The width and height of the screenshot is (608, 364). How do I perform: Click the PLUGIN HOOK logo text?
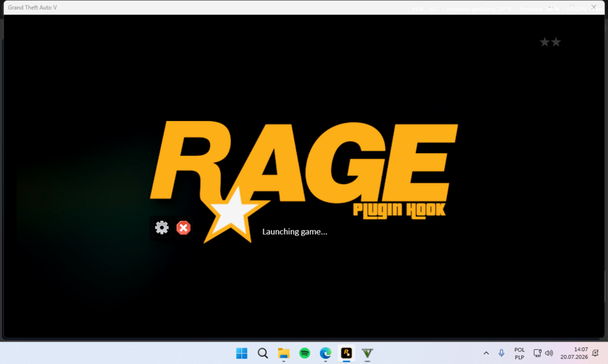(x=399, y=210)
